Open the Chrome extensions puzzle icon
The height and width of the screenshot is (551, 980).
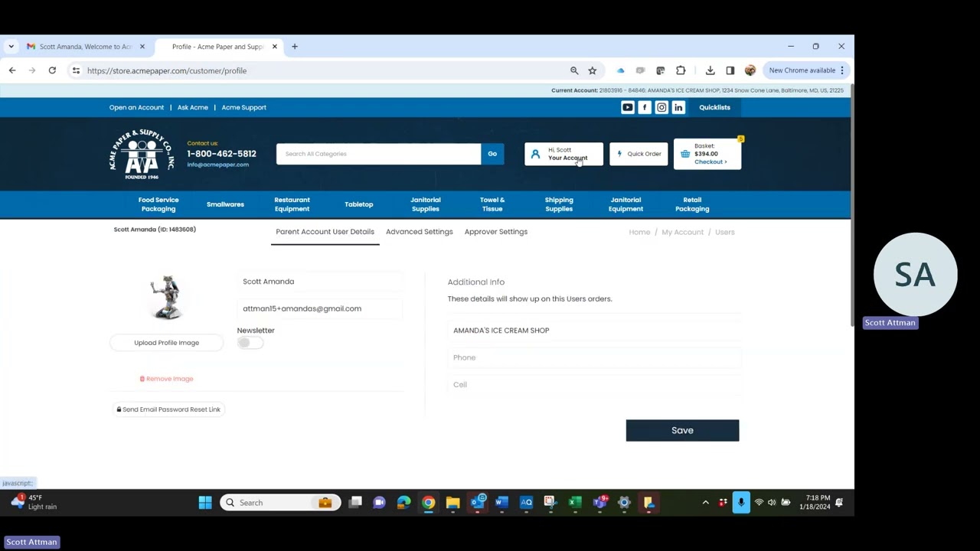coord(681,70)
